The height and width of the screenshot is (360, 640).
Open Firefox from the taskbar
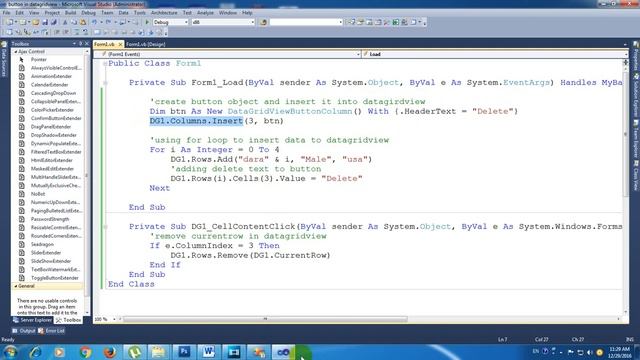(109, 352)
